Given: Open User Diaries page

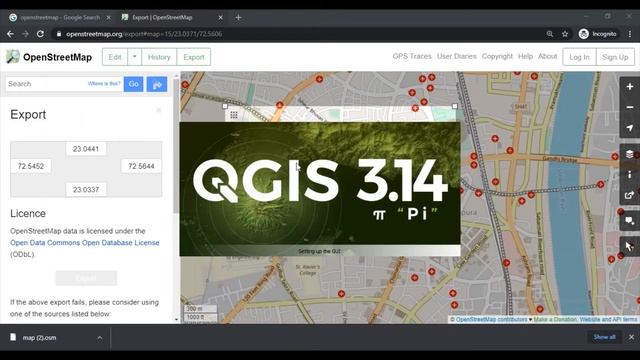Looking at the screenshot, I should (456, 56).
